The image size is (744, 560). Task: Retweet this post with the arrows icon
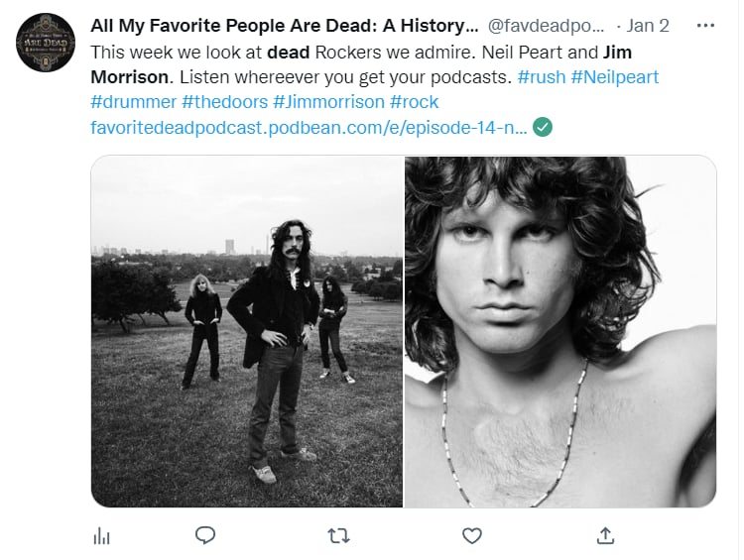[339, 536]
